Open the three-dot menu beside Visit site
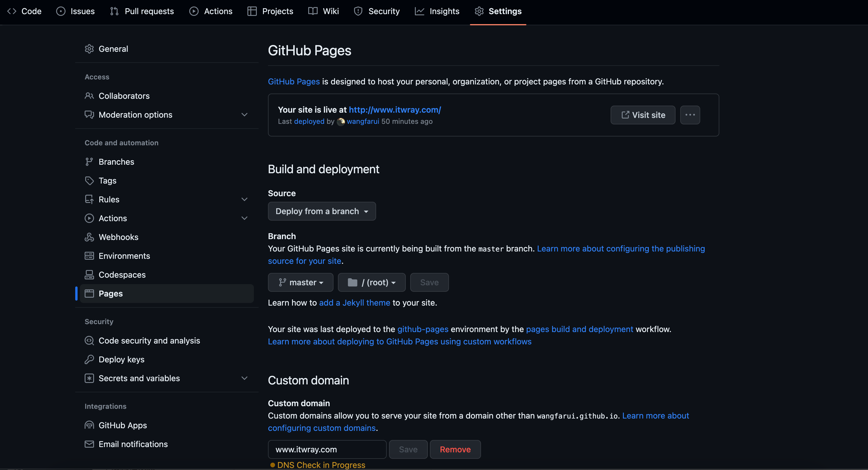Screen dimensions: 868x470 click(690, 115)
